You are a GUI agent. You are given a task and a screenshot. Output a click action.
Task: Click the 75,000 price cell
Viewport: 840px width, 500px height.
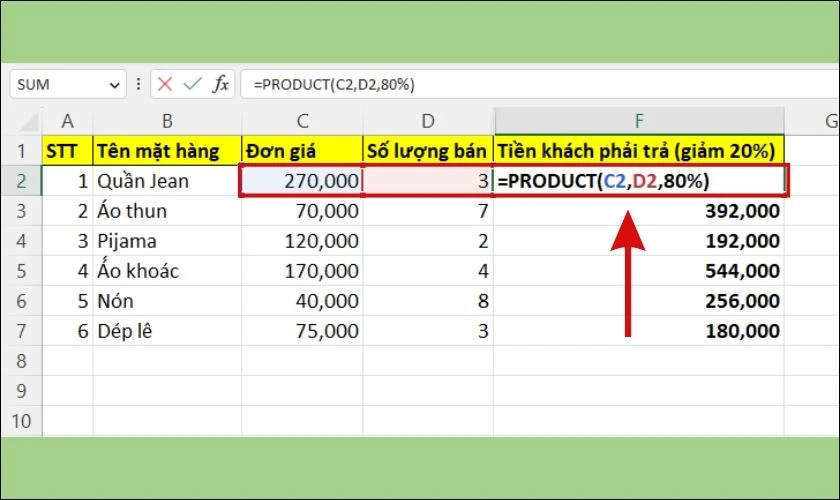(x=302, y=331)
